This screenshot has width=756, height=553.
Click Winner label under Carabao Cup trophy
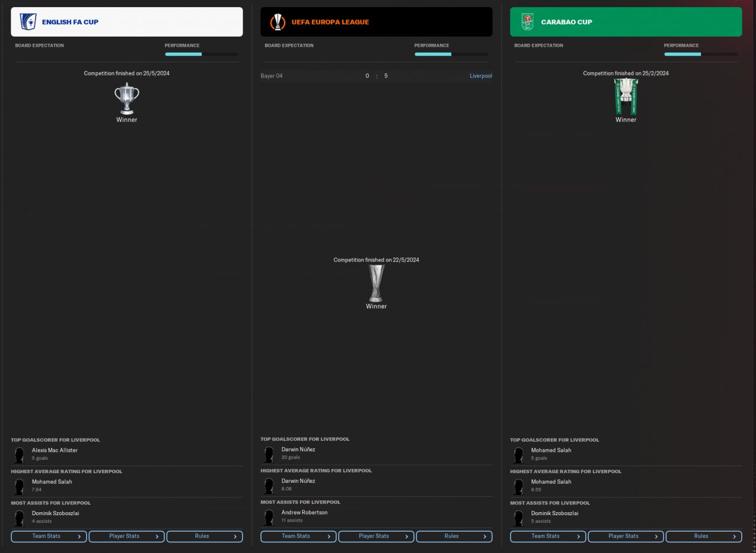(626, 120)
